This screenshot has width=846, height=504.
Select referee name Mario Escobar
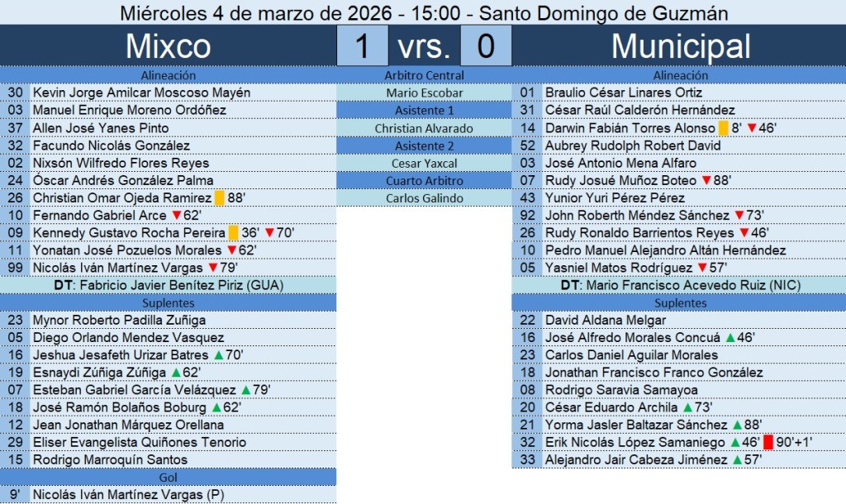(425, 93)
